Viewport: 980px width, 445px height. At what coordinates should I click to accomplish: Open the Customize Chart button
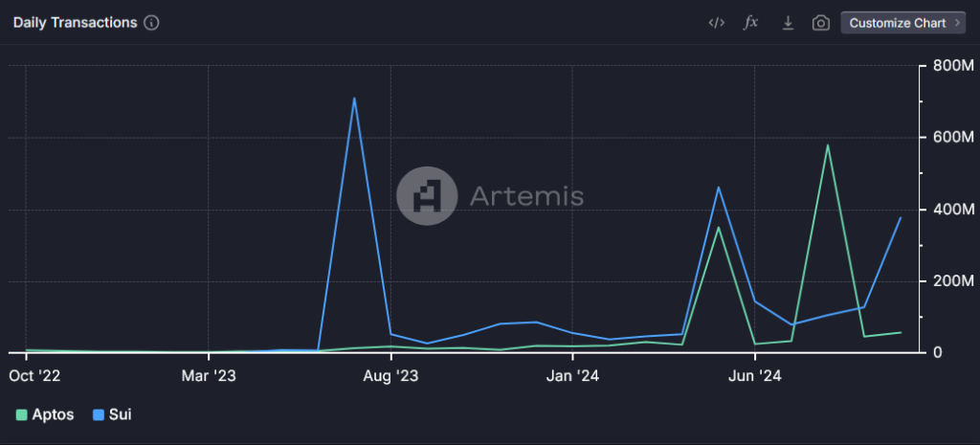[903, 23]
